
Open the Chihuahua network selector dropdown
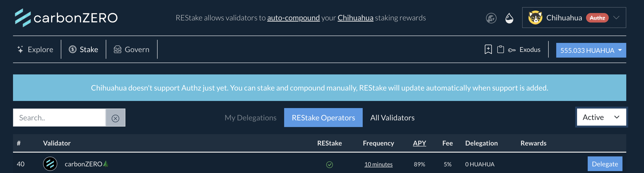(616, 18)
